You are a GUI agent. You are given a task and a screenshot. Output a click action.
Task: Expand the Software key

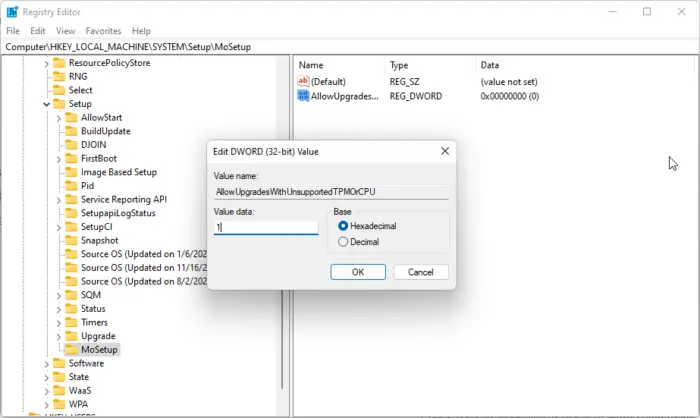pos(46,364)
